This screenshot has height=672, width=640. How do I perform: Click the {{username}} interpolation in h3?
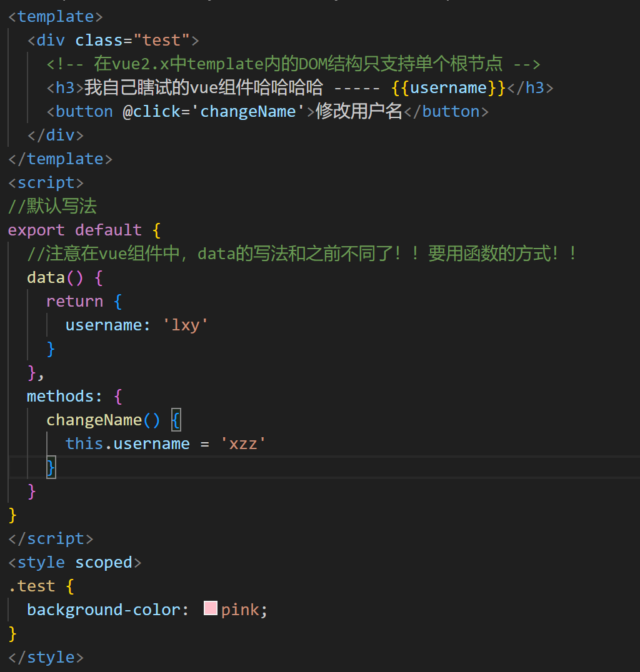point(449,88)
